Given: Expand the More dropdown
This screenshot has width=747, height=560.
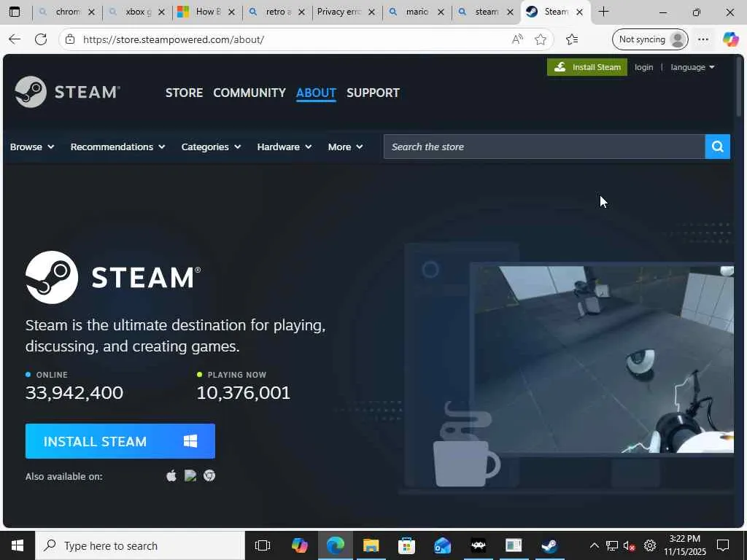Looking at the screenshot, I should coord(345,147).
